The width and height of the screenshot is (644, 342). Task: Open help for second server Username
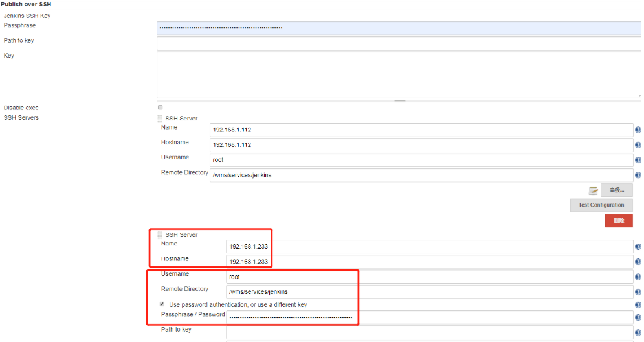(x=638, y=277)
